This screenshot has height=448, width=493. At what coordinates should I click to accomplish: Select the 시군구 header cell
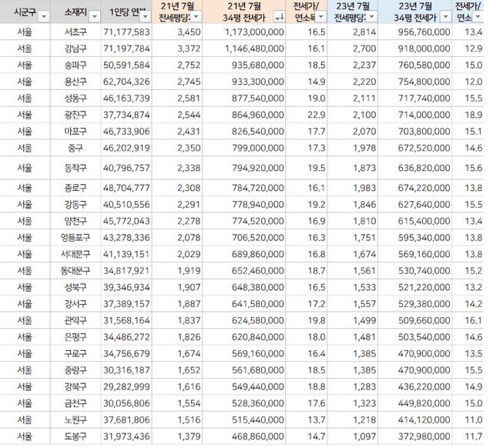(25, 12)
